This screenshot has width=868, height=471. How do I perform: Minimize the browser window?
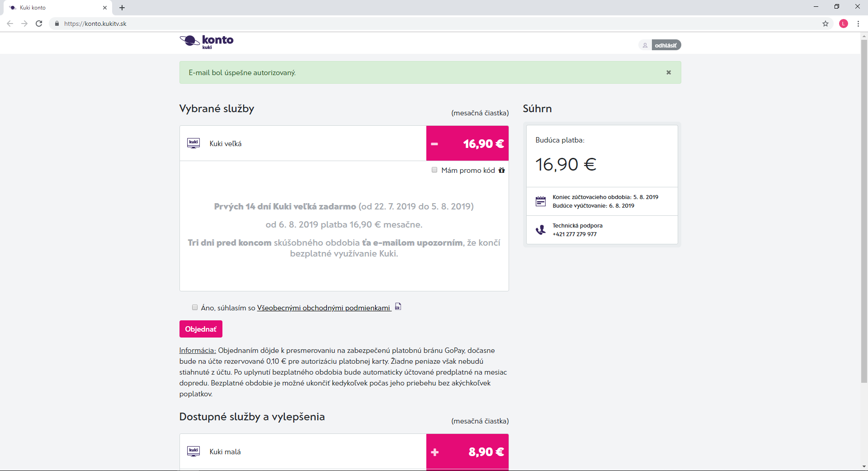(x=816, y=7)
